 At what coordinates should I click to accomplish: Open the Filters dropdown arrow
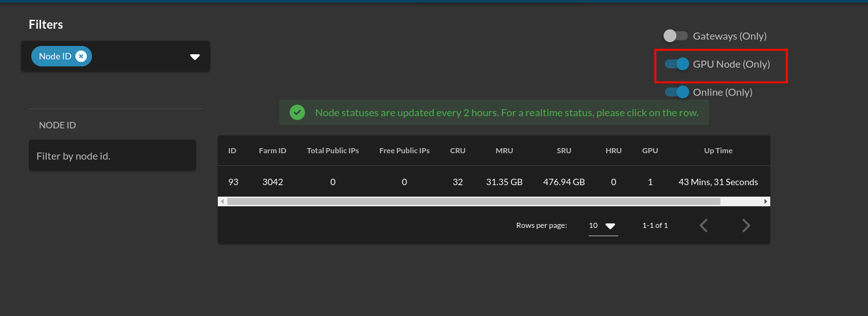195,57
